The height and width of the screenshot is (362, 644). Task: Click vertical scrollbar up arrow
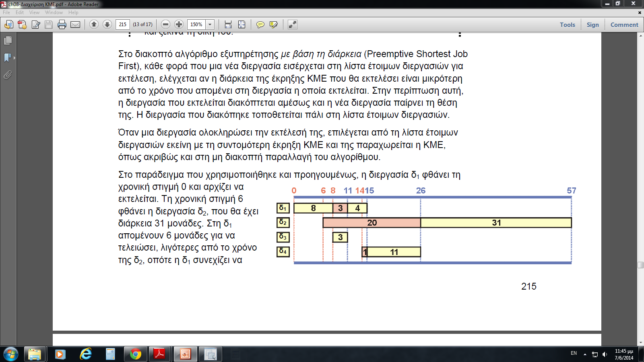(x=640, y=36)
